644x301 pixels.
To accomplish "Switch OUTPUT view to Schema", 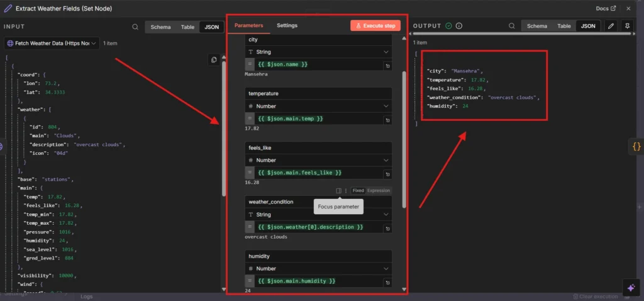I will [537, 25].
